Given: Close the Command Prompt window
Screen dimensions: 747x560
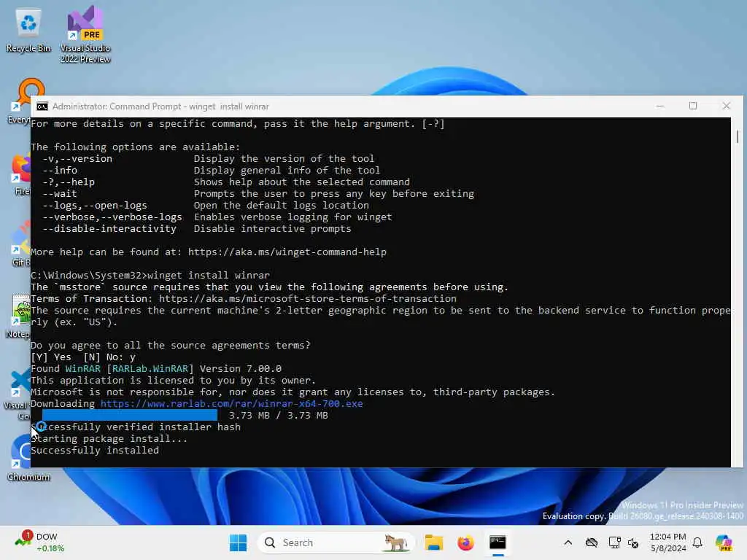Looking at the screenshot, I should 726,106.
